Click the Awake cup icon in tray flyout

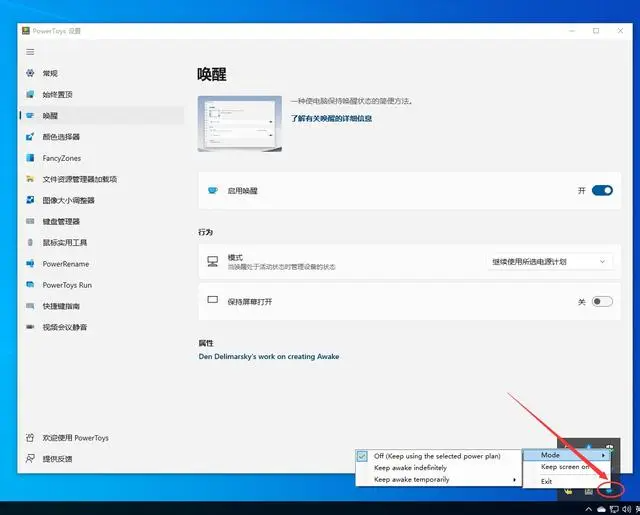[x=609, y=491]
